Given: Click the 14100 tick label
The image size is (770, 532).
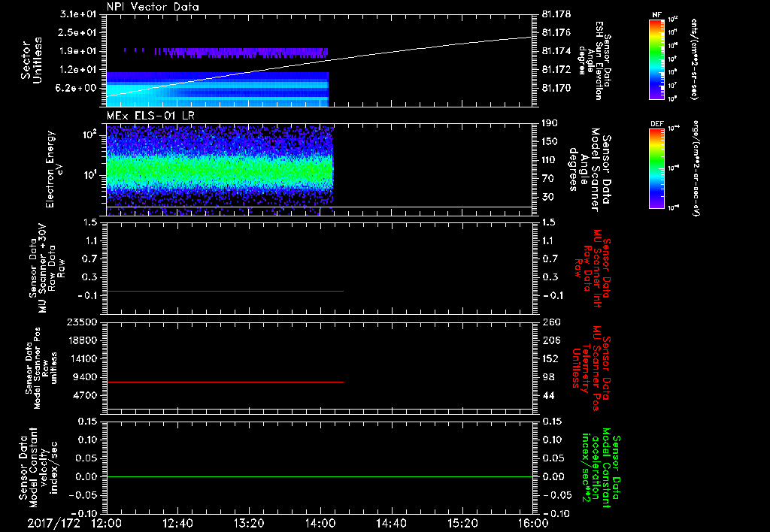Looking at the screenshot, I should [81, 358].
